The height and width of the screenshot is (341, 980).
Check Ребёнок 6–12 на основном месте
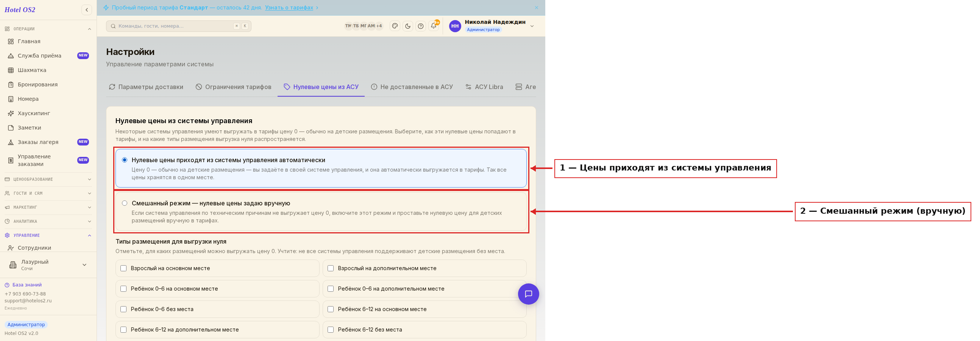pyautogui.click(x=331, y=310)
